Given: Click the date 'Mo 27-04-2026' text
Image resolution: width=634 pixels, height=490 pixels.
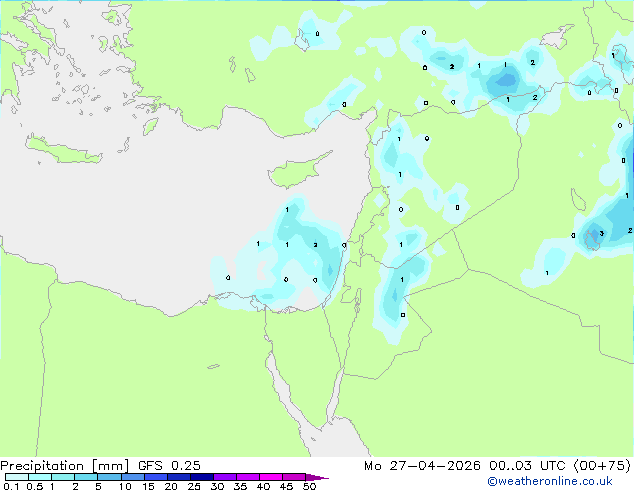Looking at the screenshot, I should tap(422, 466).
